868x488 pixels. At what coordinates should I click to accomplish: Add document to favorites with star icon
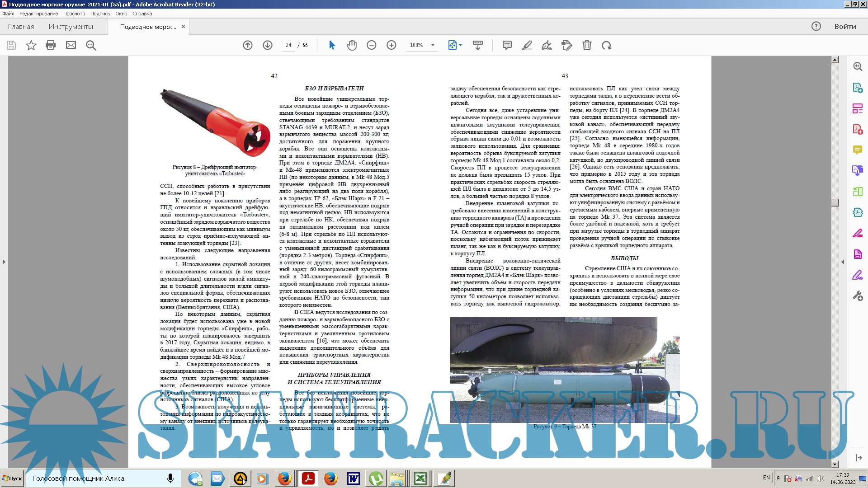(x=31, y=45)
